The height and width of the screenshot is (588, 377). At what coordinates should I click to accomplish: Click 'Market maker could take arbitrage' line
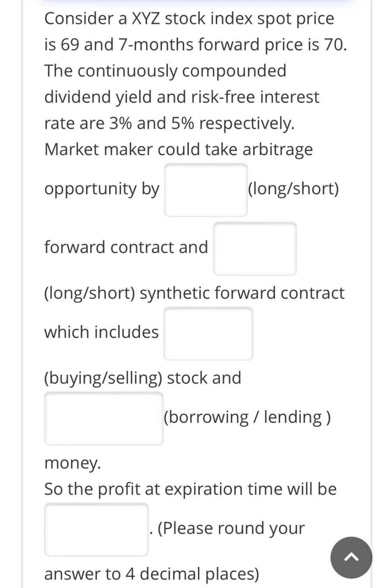[179, 149]
